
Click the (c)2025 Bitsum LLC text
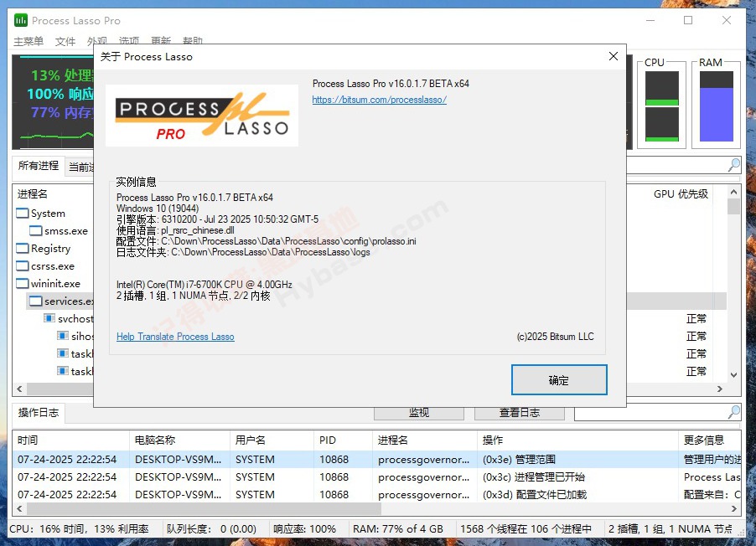tap(555, 337)
